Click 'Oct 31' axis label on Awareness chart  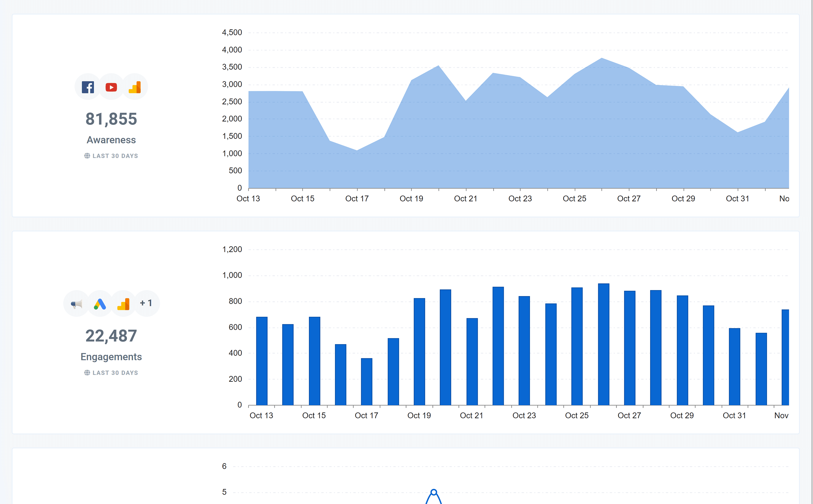pos(738,199)
